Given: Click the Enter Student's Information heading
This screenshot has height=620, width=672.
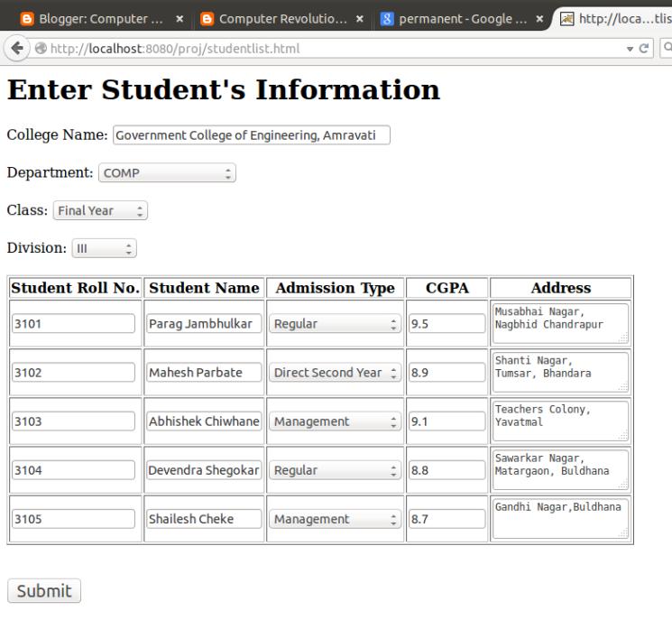Looking at the screenshot, I should [224, 89].
